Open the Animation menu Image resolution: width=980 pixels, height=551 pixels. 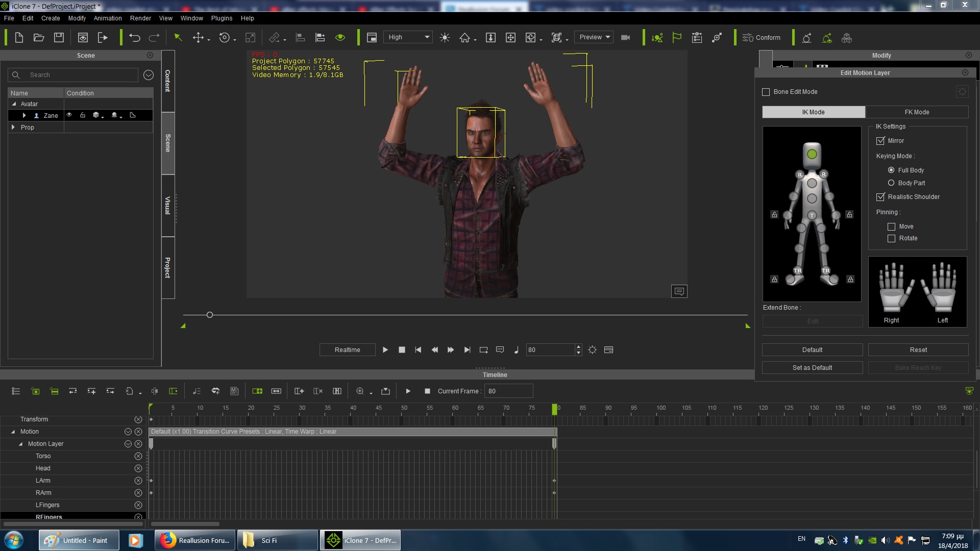[x=108, y=18]
